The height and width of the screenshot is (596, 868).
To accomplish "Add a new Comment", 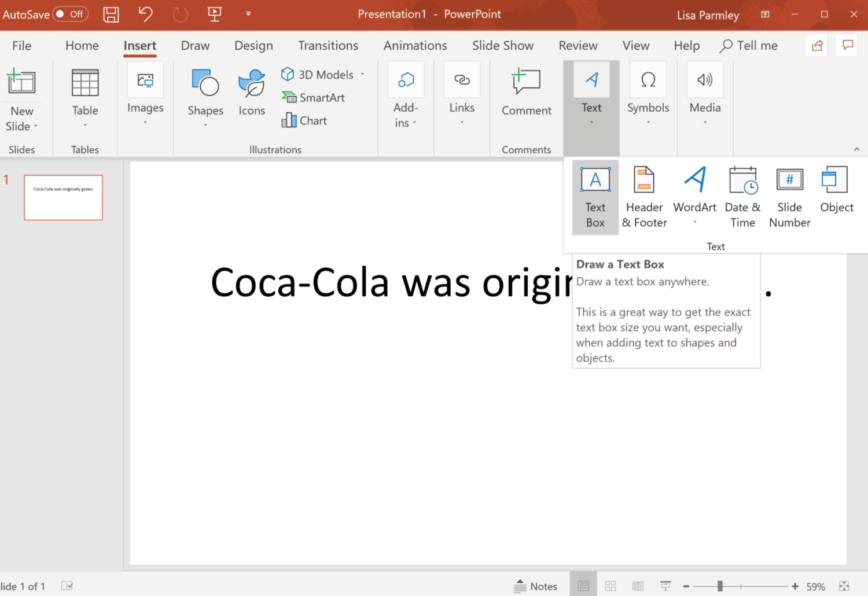I will [x=527, y=93].
